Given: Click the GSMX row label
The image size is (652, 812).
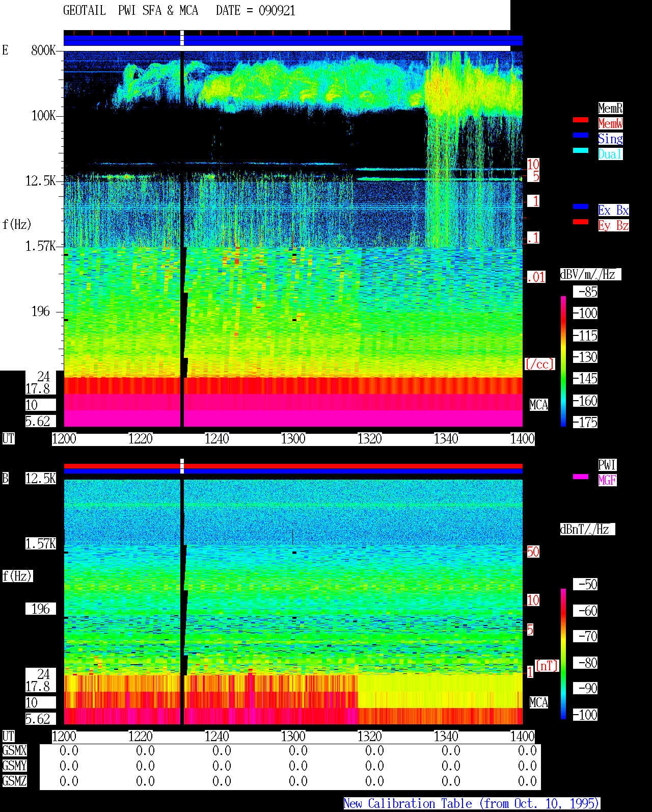Looking at the screenshot, I should click(14, 750).
